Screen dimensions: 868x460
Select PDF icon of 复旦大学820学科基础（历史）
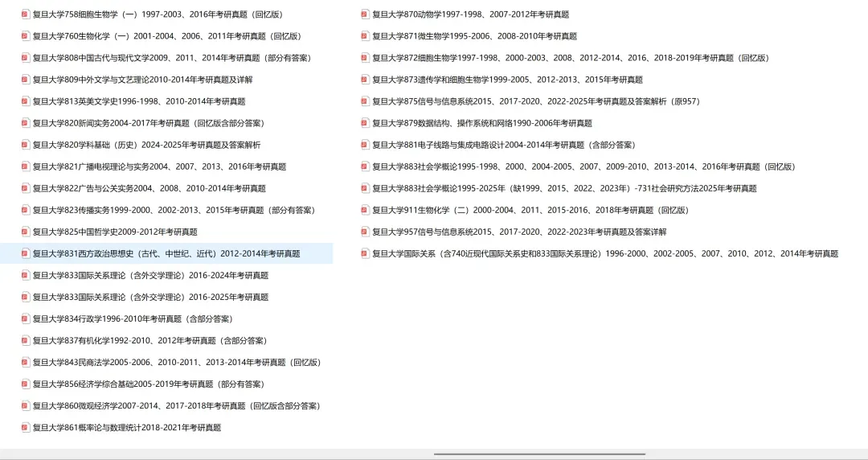(x=26, y=145)
